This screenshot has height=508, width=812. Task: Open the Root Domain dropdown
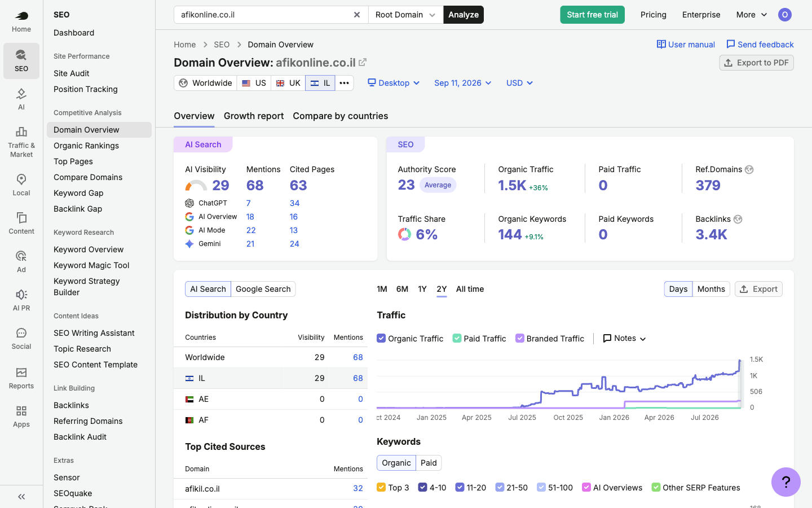pyautogui.click(x=406, y=15)
